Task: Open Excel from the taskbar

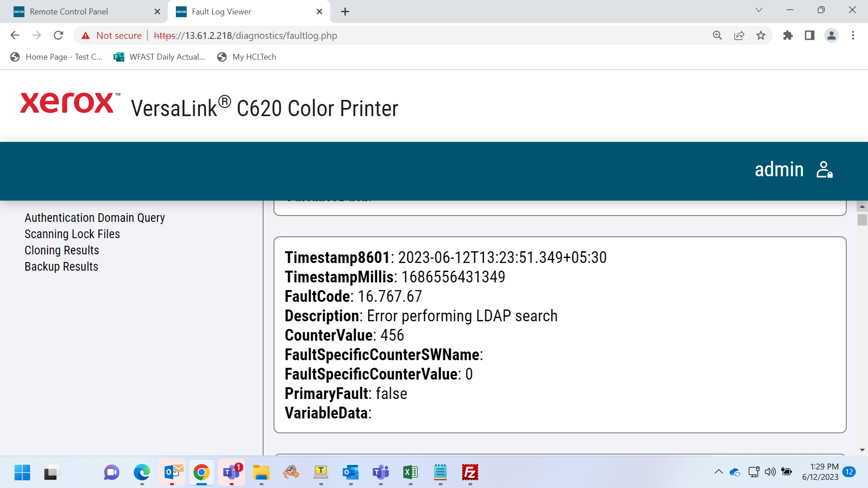Action: 410,473
